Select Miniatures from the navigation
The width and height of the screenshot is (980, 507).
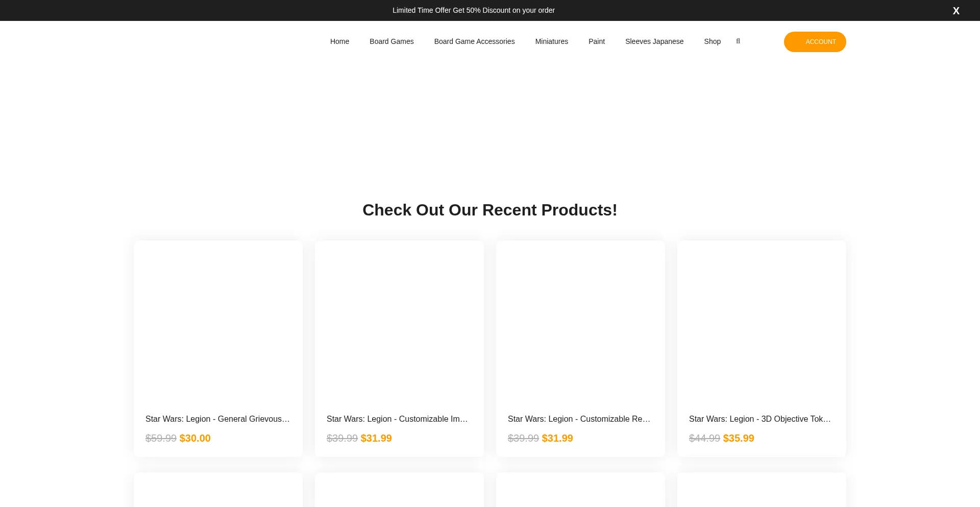(x=551, y=41)
